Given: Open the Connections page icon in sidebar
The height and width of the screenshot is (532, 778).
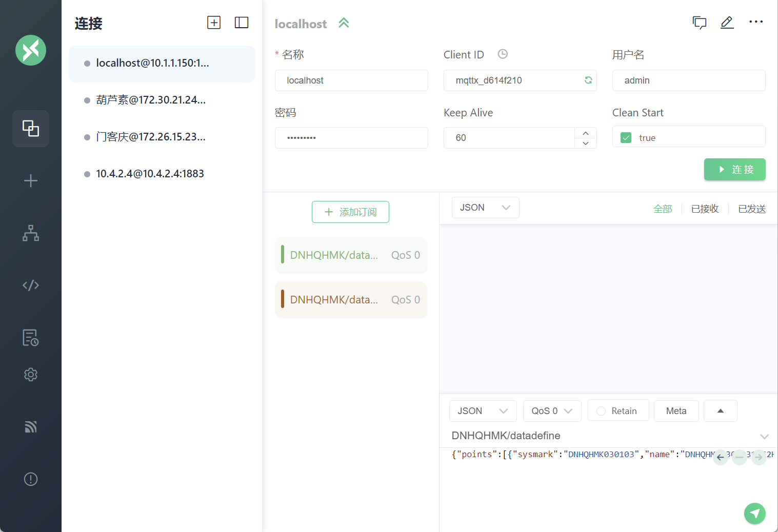Looking at the screenshot, I should click(31, 129).
